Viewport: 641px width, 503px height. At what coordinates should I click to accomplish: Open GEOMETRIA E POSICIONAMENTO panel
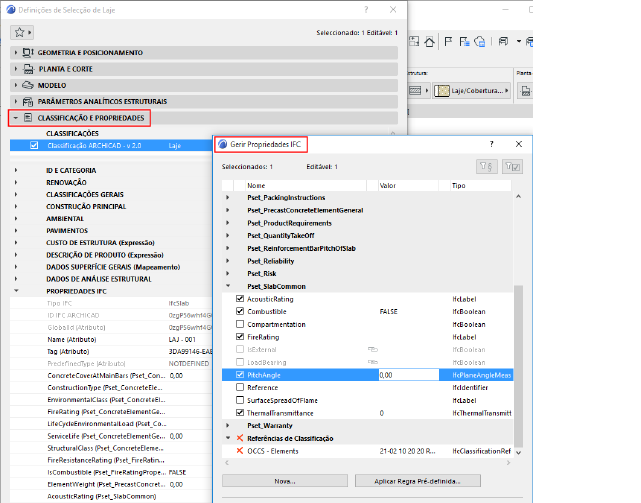click(x=204, y=52)
